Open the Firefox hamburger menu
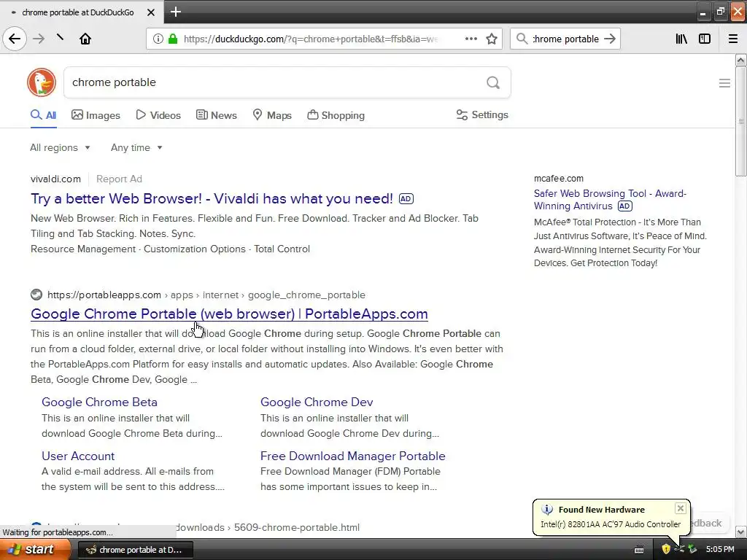 [x=732, y=39]
